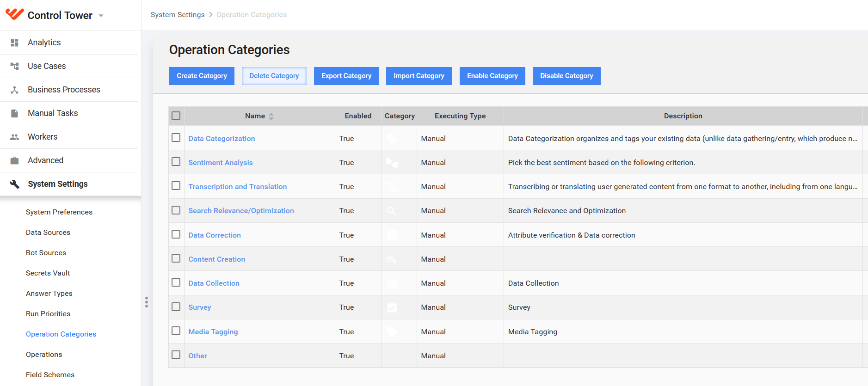Click "Attribute verification & Data correction" description text
868x386 pixels.
572,235
